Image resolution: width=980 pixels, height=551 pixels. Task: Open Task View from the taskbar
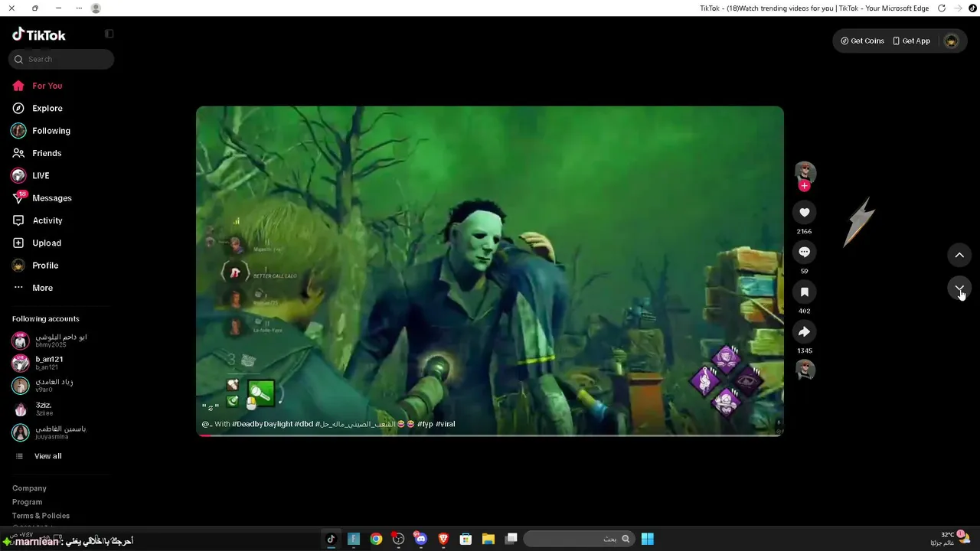[511, 539]
